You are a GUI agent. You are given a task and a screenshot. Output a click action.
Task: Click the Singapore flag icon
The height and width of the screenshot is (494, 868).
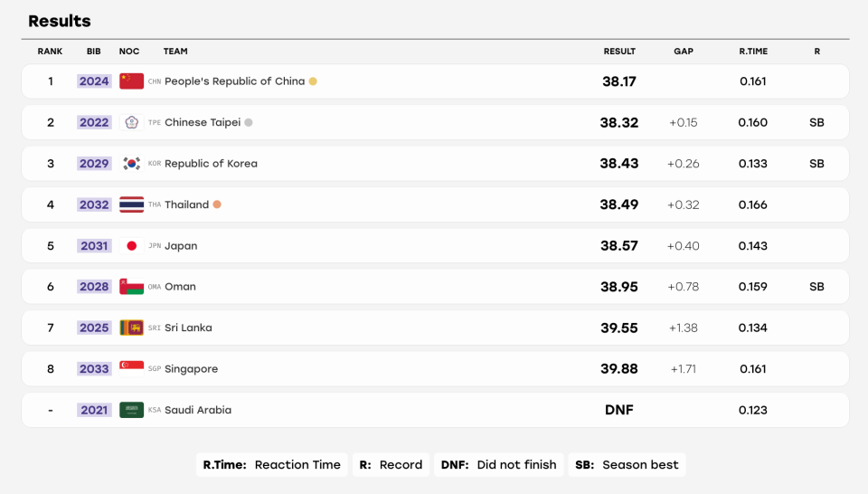131,368
